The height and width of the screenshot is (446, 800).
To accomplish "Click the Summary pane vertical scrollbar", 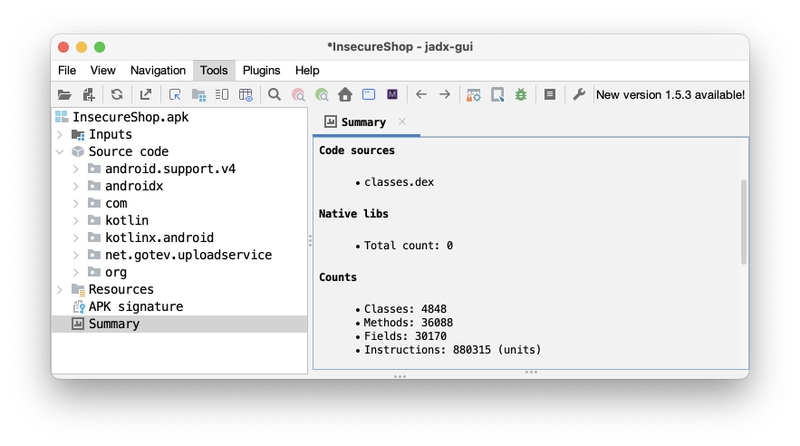I will click(743, 222).
